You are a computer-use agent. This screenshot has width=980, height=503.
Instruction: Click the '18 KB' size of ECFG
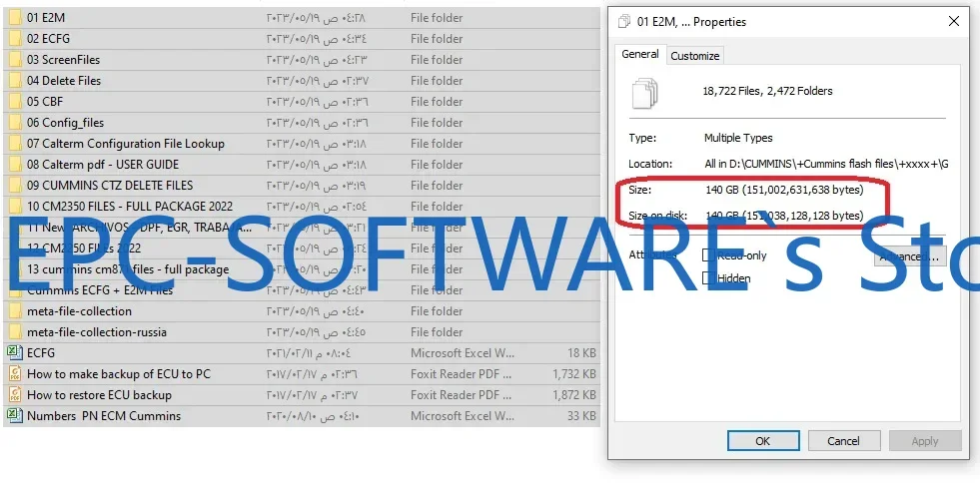point(581,352)
